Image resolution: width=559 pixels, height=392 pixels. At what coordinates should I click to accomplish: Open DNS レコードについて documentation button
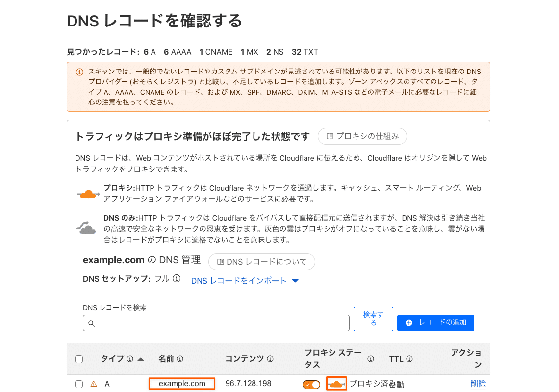pos(262,262)
